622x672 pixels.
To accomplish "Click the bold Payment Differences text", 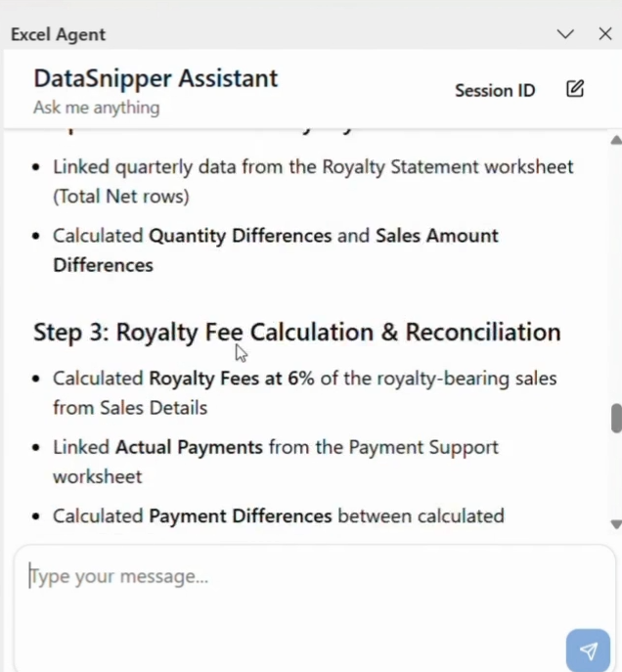I will [x=241, y=515].
